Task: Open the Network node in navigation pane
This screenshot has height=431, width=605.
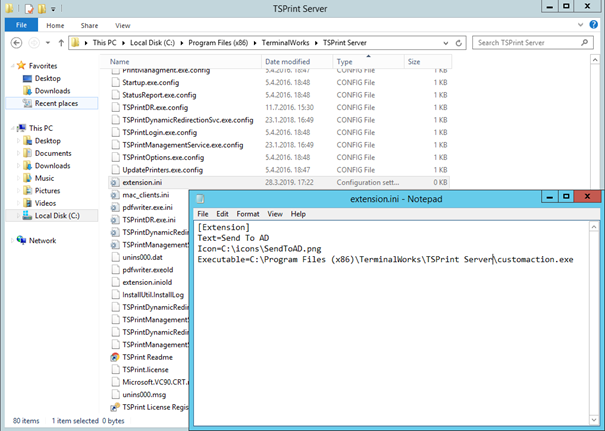Action: pos(42,240)
